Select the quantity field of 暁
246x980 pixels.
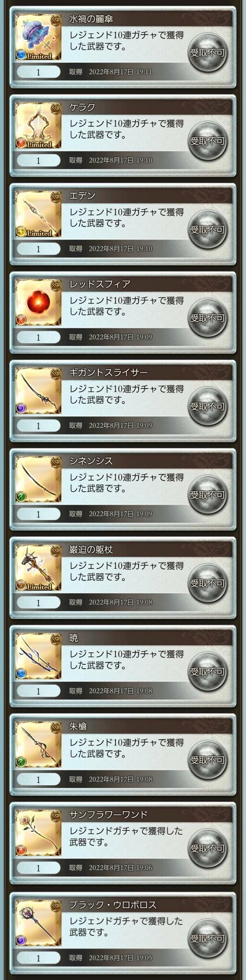click(38, 691)
